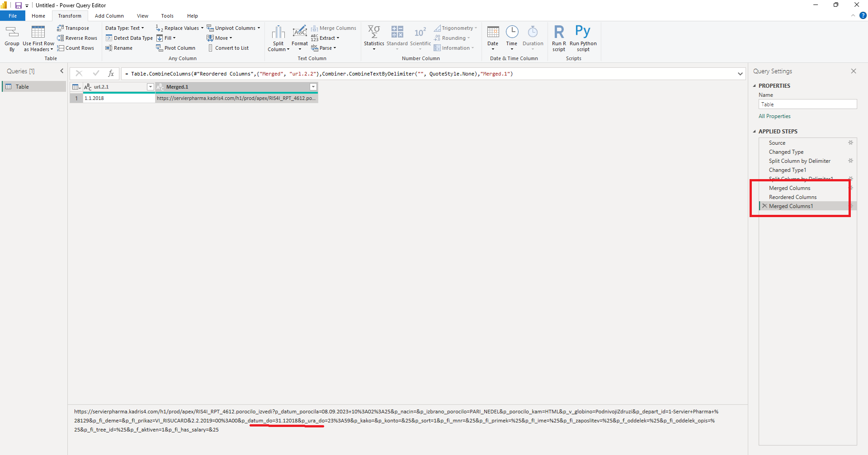The image size is (868, 455).
Task: Click Detect Data Type
Action: tap(129, 38)
